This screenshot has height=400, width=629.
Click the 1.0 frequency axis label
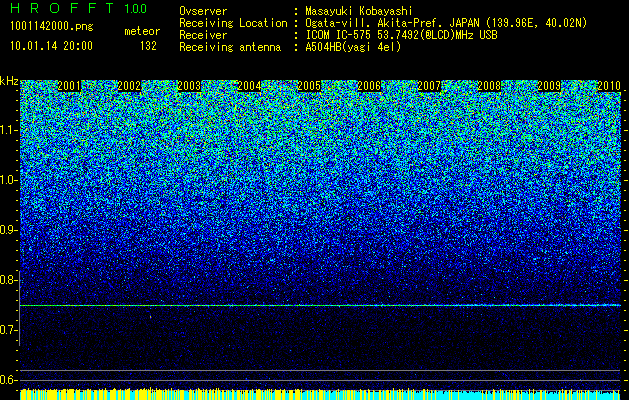coord(9,180)
